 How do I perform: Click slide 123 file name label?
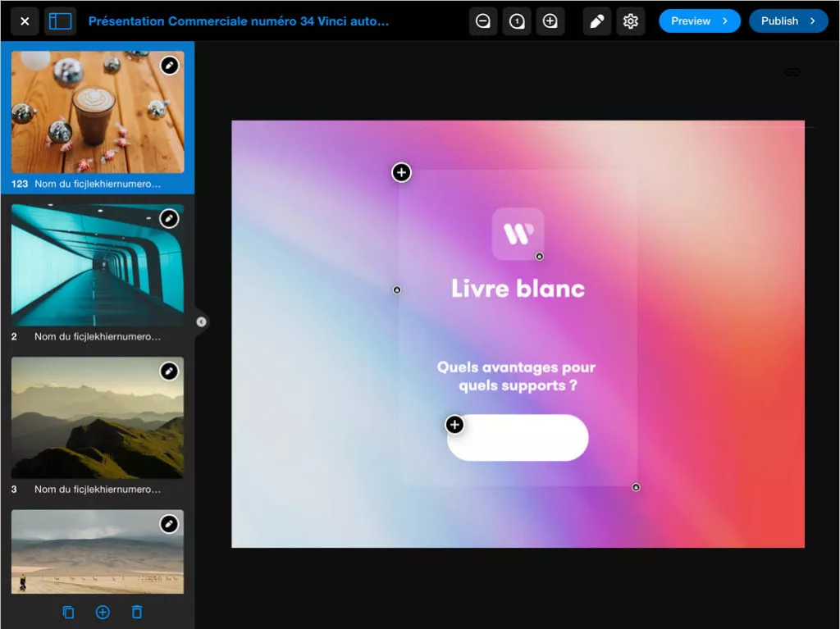98,184
